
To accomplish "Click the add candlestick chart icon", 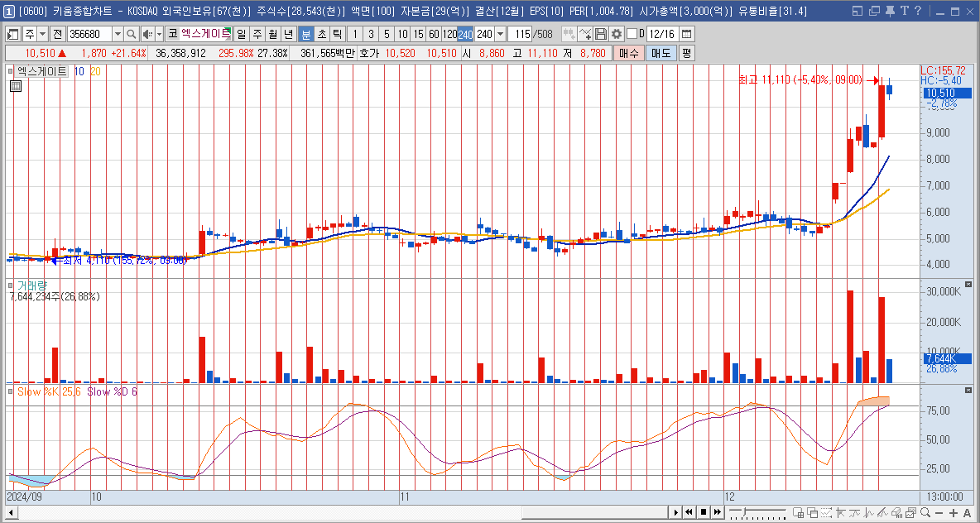I will pyautogui.click(x=569, y=34).
